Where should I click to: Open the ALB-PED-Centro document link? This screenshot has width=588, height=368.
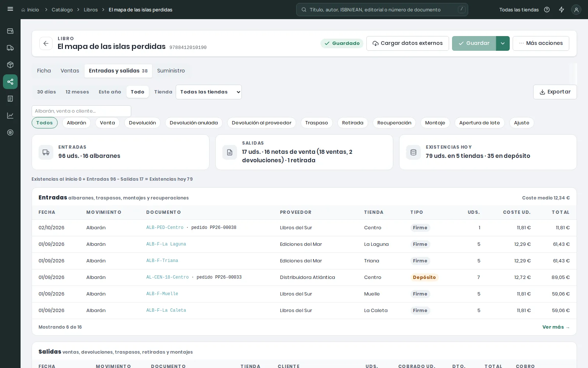coord(165,228)
